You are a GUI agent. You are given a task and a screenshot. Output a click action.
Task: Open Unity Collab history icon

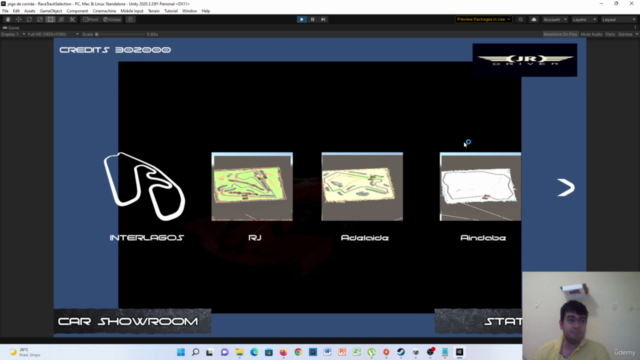tap(520, 19)
